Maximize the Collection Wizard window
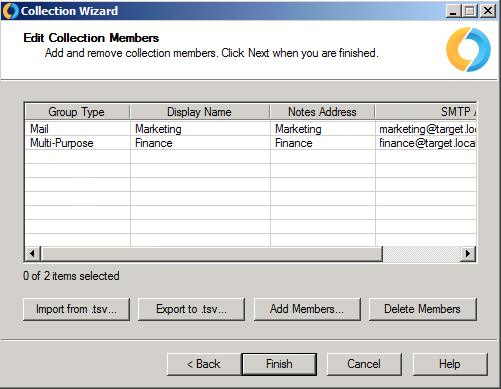Image resolution: width=501 pixels, height=389 pixels. click(470, 11)
